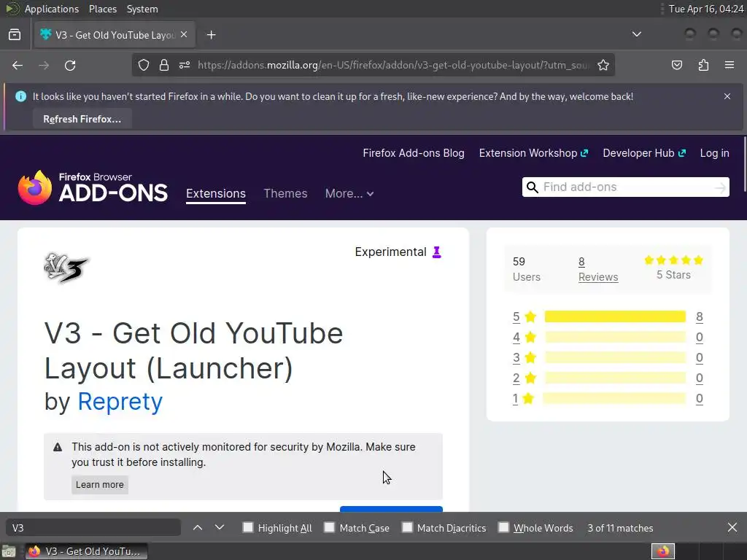Click the padlock site security icon
747x560 pixels.
[164, 65]
